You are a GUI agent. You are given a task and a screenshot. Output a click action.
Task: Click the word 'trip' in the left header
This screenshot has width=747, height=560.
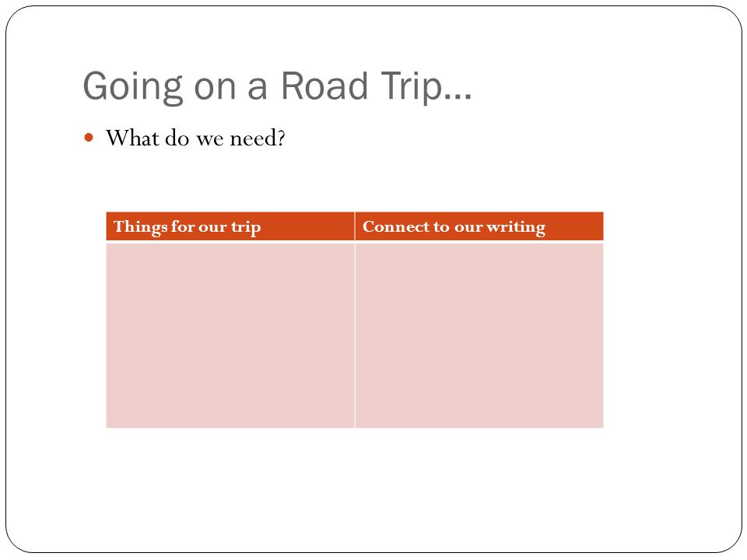[246, 228]
